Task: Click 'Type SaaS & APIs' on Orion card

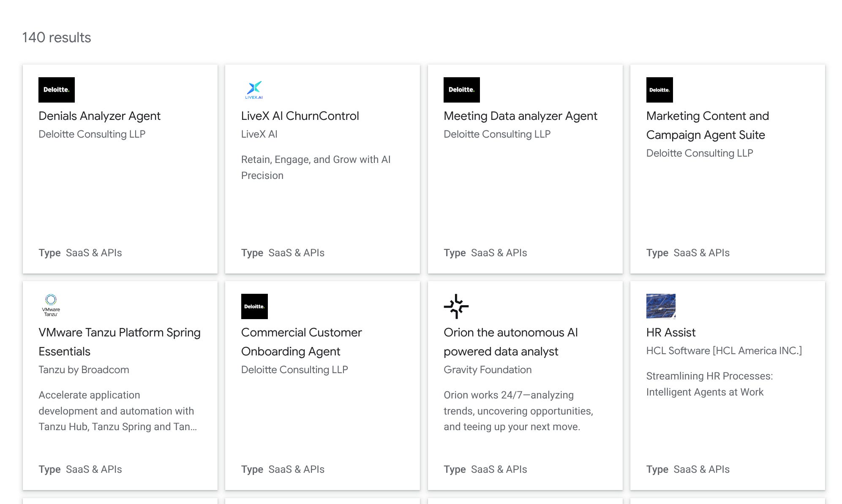Action: (485, 469)
